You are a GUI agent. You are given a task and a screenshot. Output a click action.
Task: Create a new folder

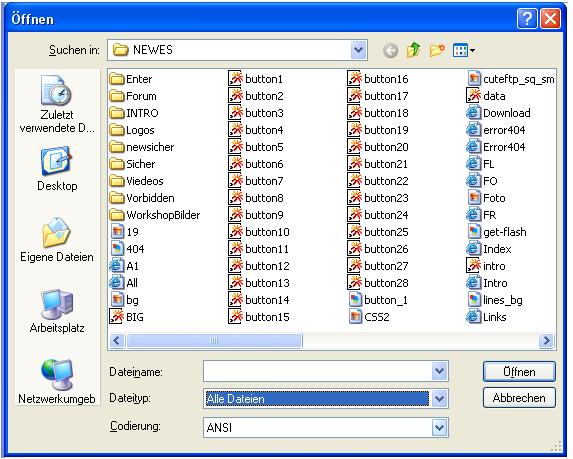point(437,50)
